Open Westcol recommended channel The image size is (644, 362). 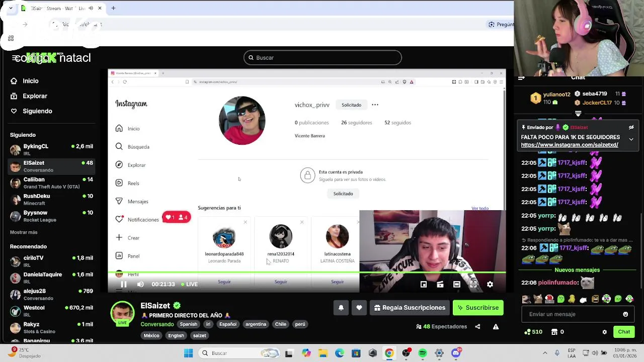tap(51, 311)
